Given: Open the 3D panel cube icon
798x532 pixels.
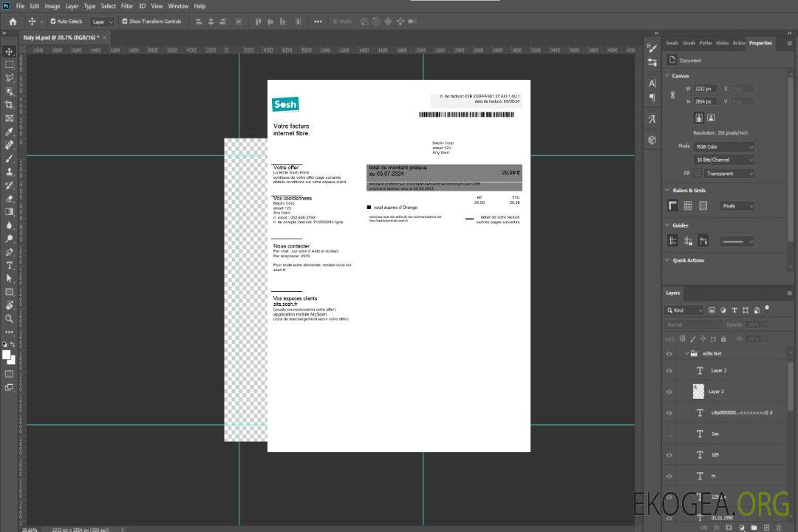Looking at the screenshot, I should click(x=652, y=140).
